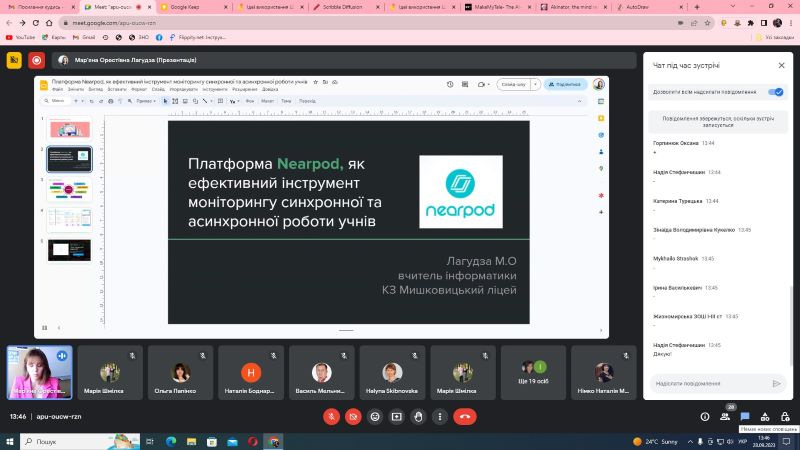Raise hand in the meeting
The image size is (800, 450).
418,416
